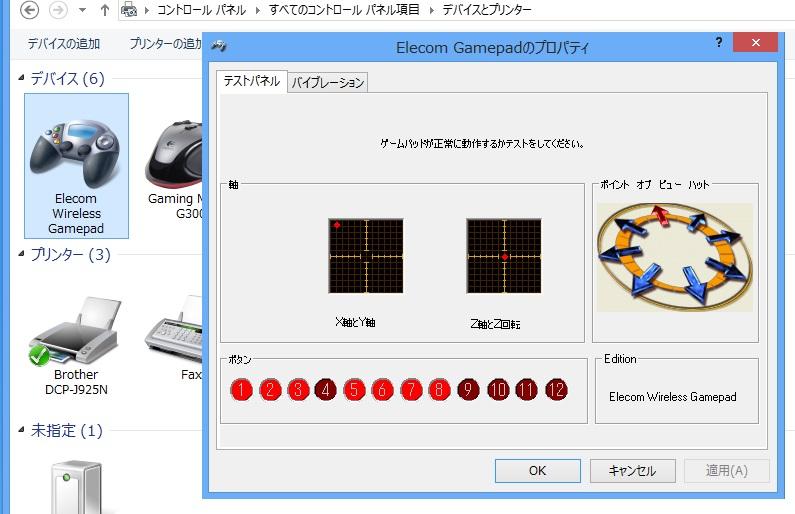
Task: Click the Up arrow in Explorer navigation
Action: 105,10
